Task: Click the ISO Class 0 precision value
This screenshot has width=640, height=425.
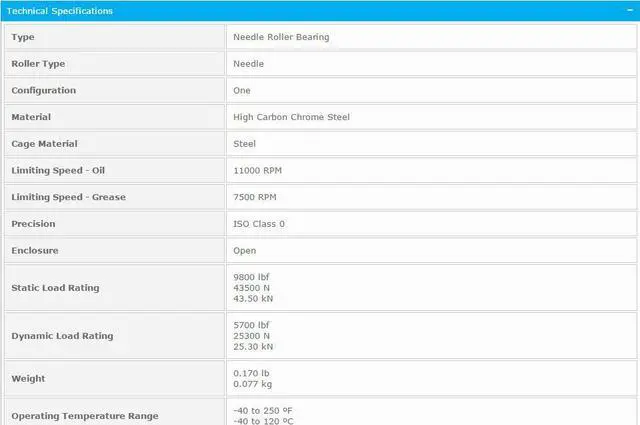Action: pyautogui.click(x=259, y=224)
